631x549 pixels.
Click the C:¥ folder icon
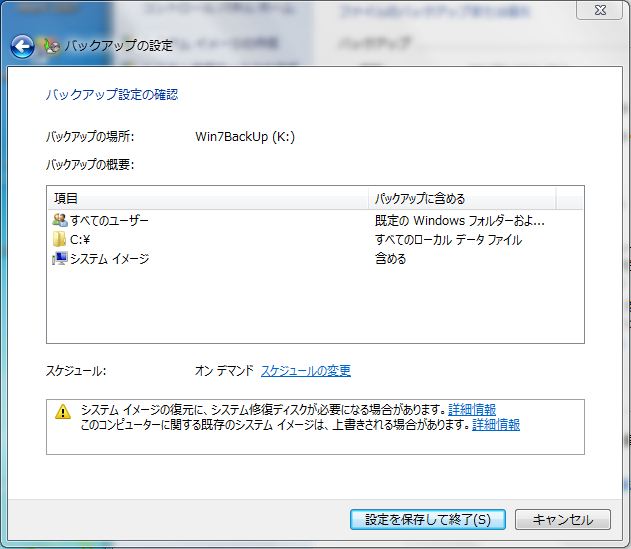coord(60,239)
